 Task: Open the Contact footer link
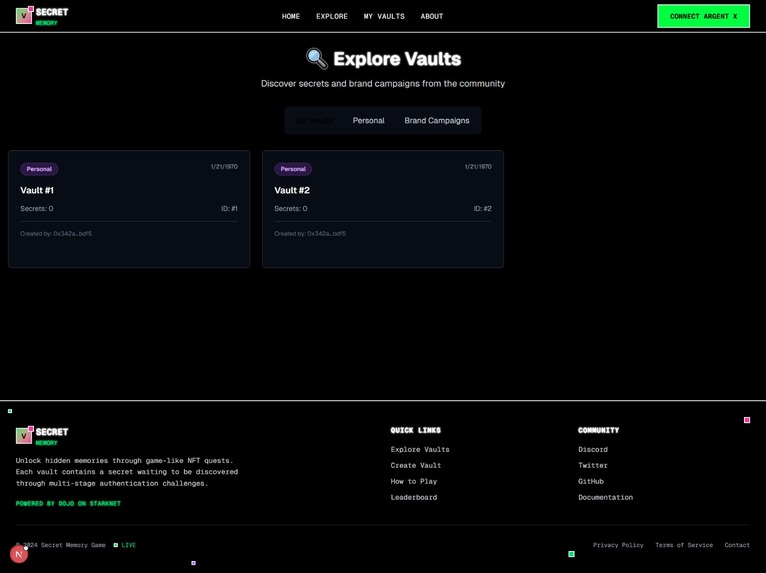pyautogui.click(x=737, y=545)
